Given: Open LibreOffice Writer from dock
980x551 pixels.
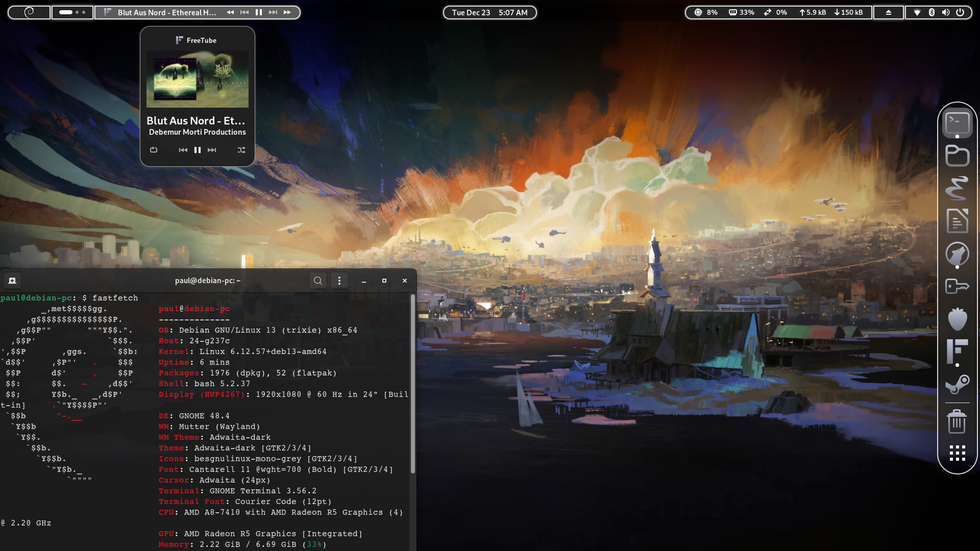Looking at the screenshot, I should 957,221.
